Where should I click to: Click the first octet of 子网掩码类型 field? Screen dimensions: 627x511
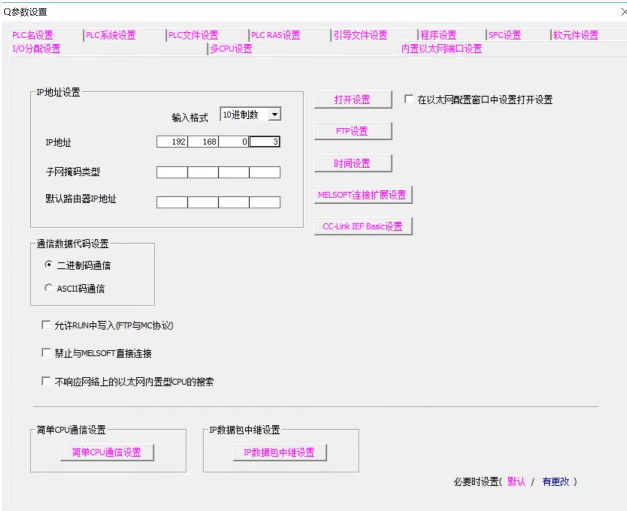coord(172,172)
